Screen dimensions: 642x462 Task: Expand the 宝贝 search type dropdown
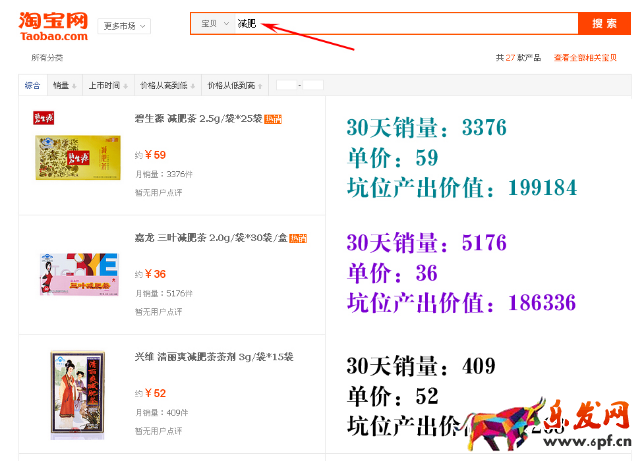click(x=214, y=23)
